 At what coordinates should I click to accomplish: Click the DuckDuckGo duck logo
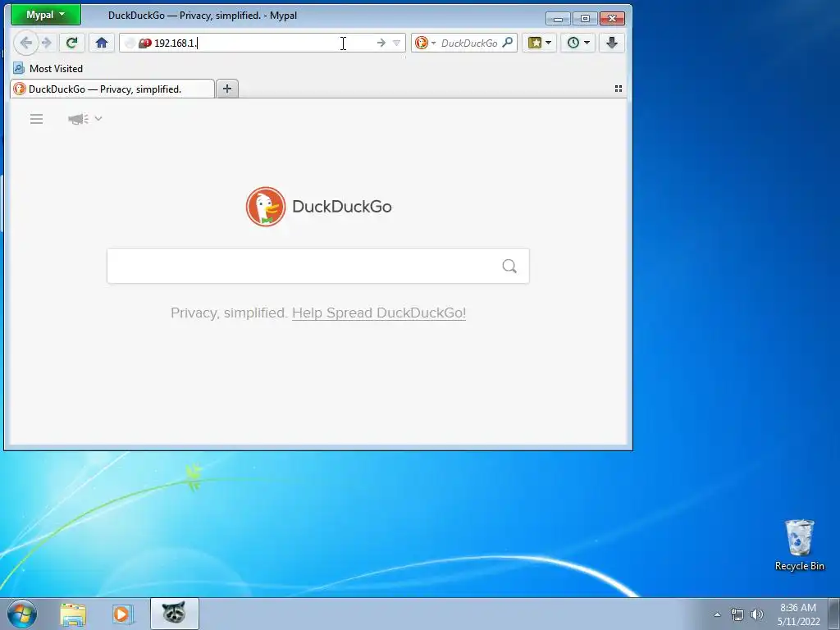click(x=266, y=206)
